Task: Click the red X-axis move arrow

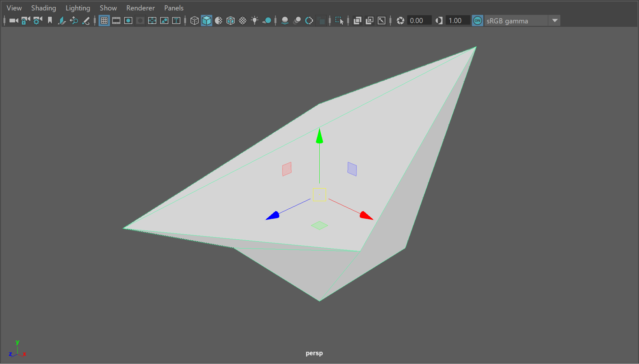Action: click(x=366, y=216)
